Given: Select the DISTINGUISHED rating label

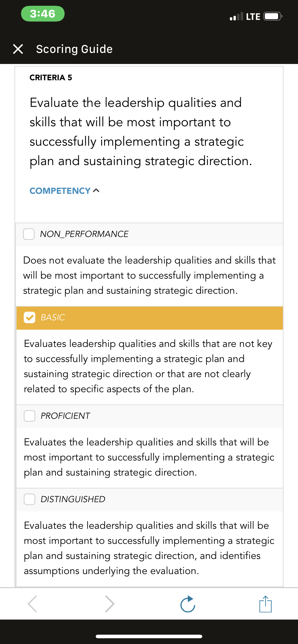Looking at the screenshot, I should tap(73, 499).
